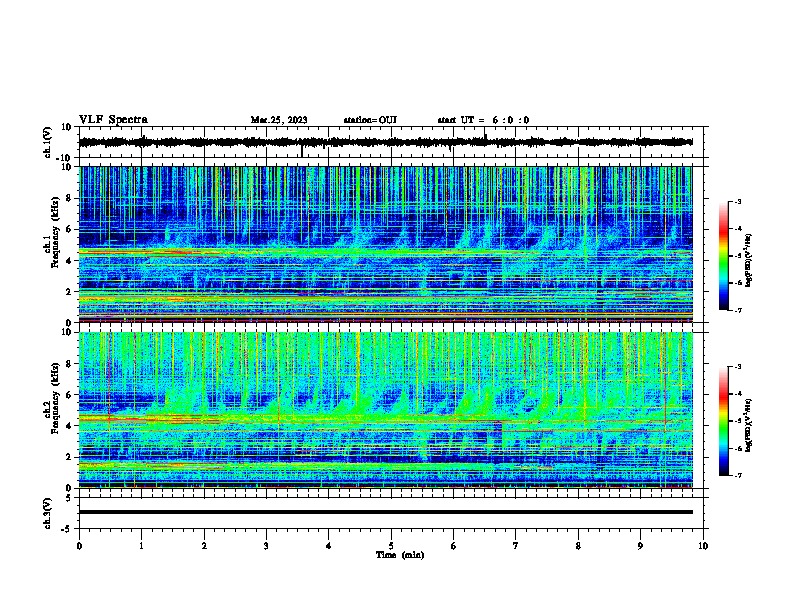The width and height of the screenshot is (792, 612).
Task: Click time axis tick label "8"
Action: tap(578, 546)
